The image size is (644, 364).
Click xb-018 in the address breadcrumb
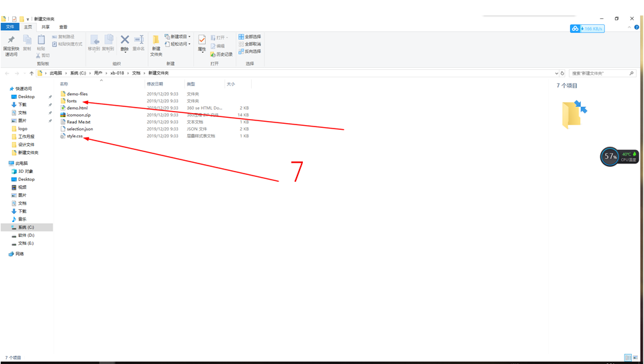(117, 73)
